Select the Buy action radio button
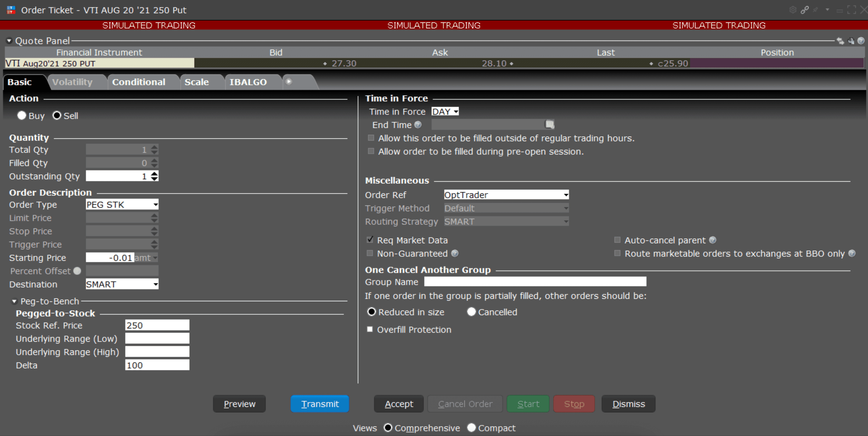 click(22, 115)
